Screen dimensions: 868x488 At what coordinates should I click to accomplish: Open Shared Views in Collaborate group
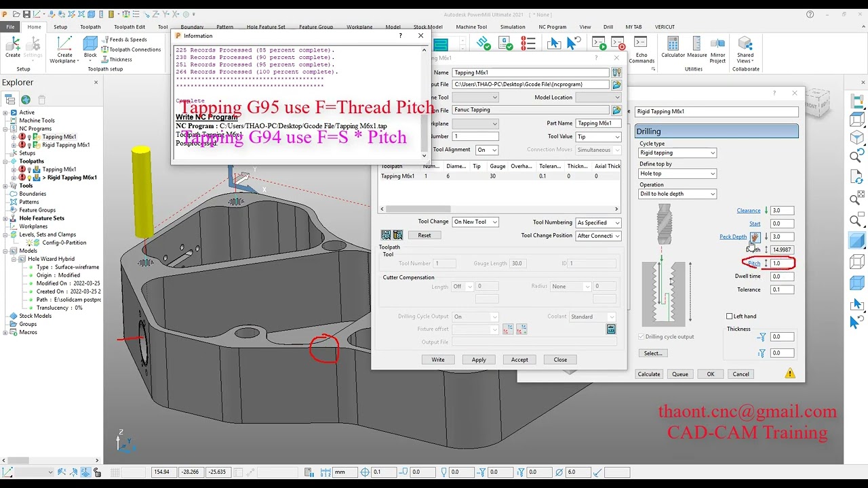(745, 49)
